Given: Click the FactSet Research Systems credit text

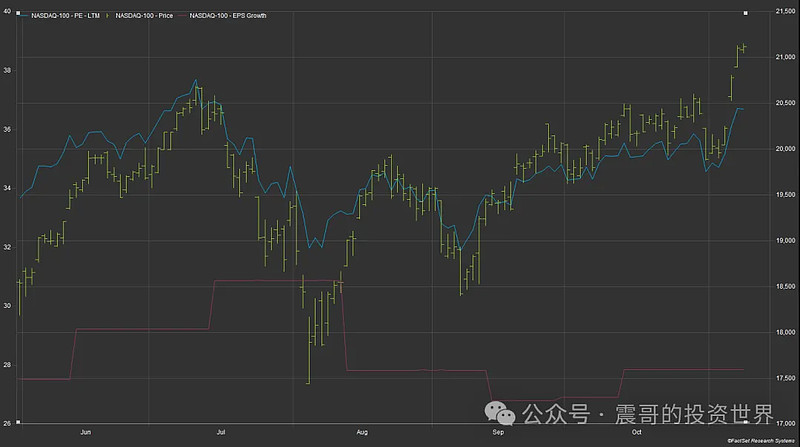Looking at the screenshot, I should [761, 441].
